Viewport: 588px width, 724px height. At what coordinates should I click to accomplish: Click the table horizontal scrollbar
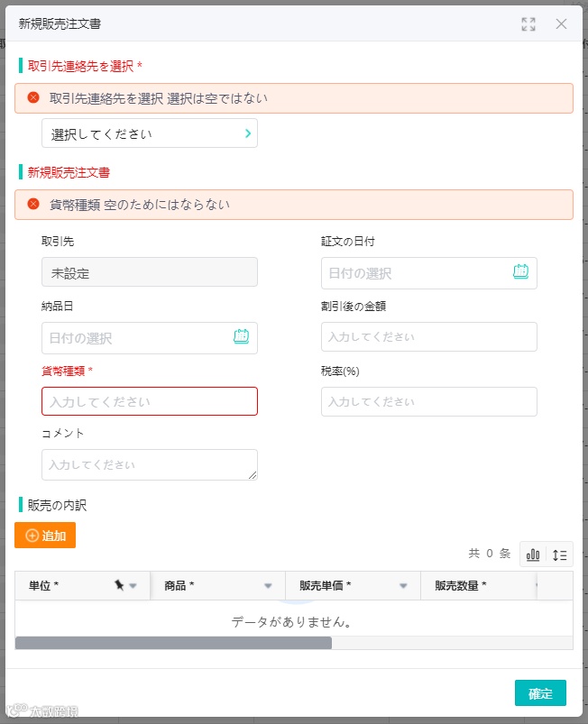(x=173, y=643)
